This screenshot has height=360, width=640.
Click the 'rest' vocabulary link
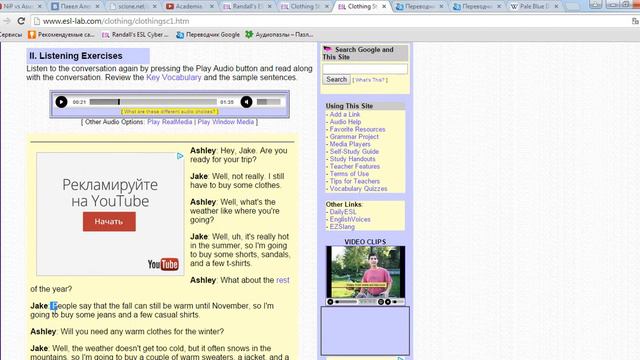282,280
